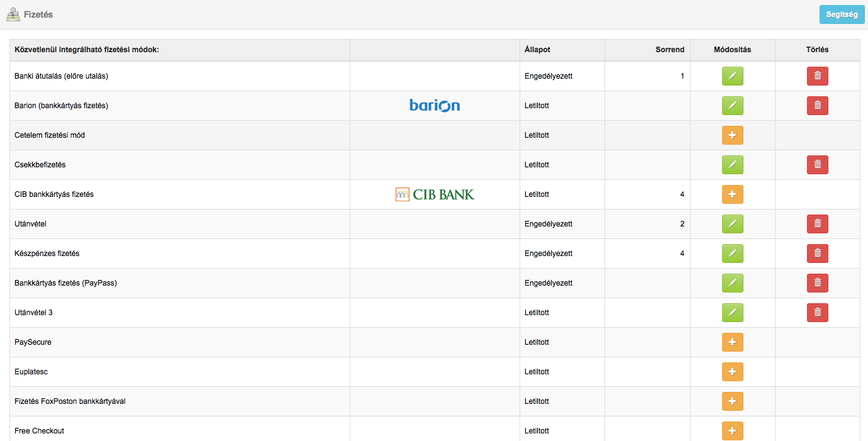Edit the Banki átutalás payment method

tap(732, 76)
